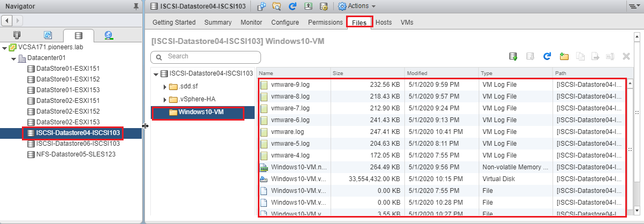Open VMs and Templates navigator view

coord(48,35)
